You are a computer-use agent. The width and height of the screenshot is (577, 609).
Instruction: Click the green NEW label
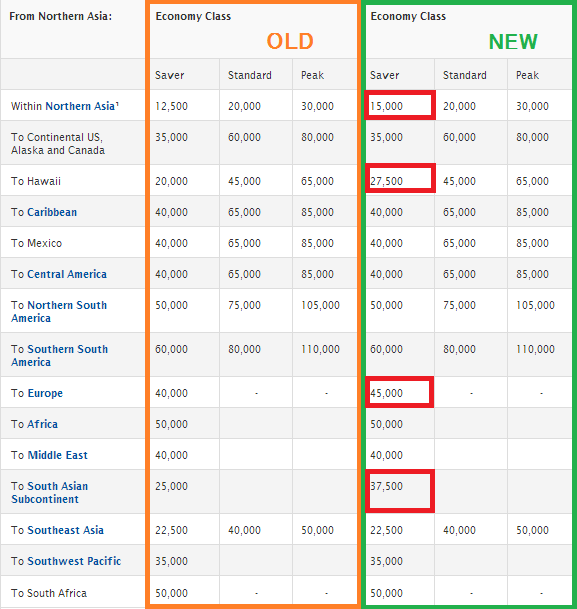[x=513, y=42]
